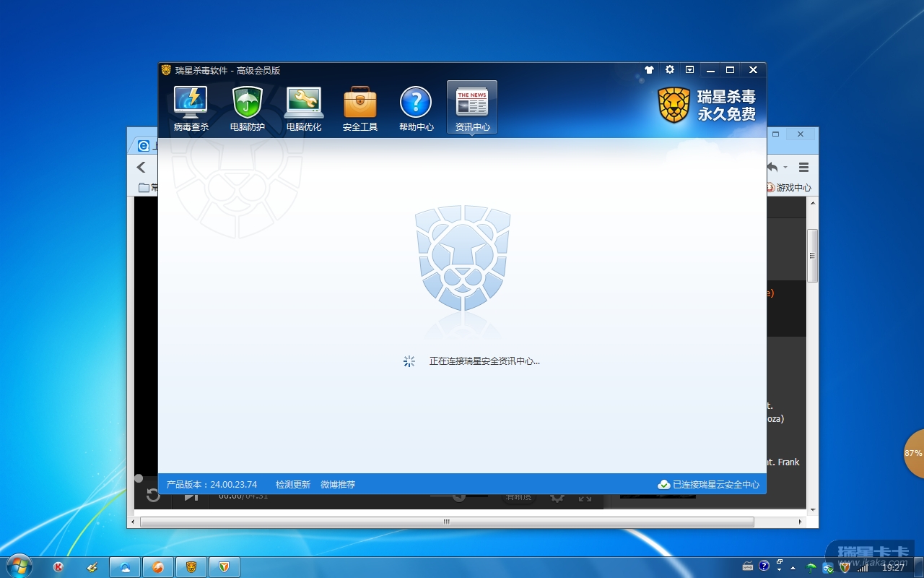Click the 87% floating orange ball
The image size is (924, 578).
click(x=913, y=454)
